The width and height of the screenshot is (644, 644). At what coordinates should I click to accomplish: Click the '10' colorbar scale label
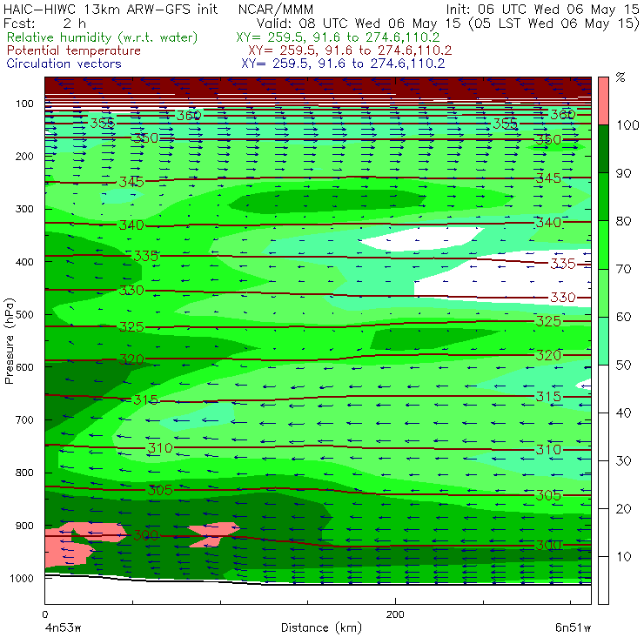623,557
